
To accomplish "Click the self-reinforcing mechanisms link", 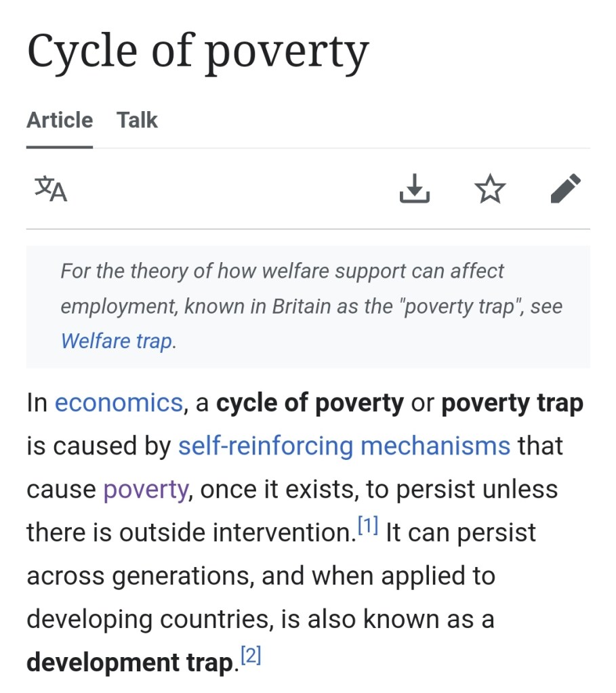I will pos(344,446).
